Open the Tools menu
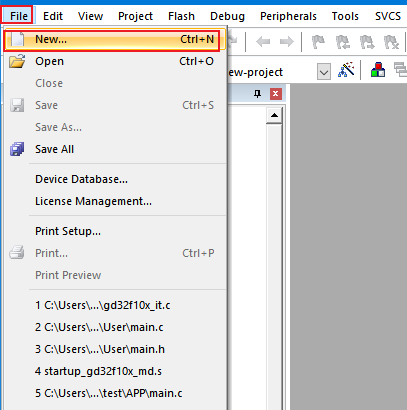407x410 pixels. pos(345,16)
